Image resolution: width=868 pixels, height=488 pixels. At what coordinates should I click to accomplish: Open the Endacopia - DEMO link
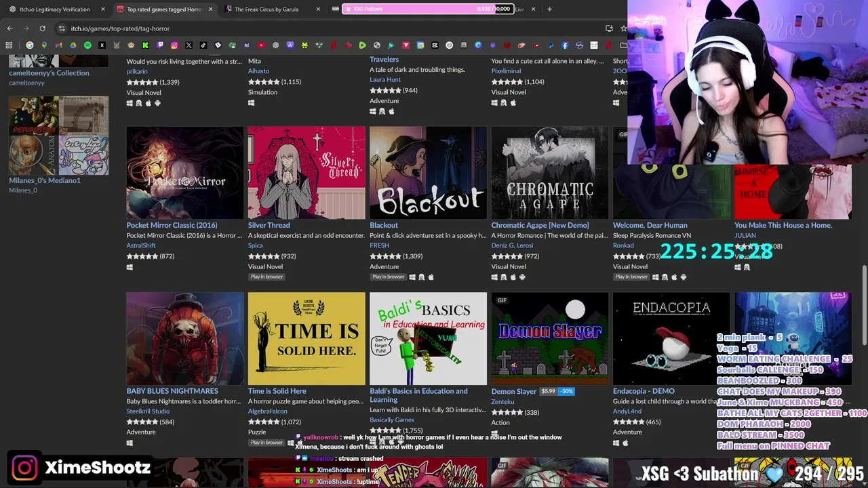click(644, 391)
